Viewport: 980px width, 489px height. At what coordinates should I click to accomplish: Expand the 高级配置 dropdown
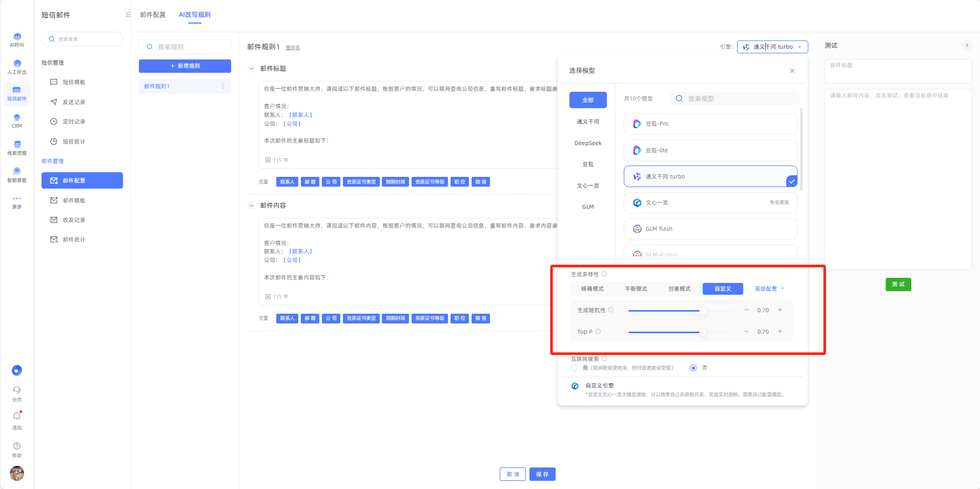pos(769,289)
